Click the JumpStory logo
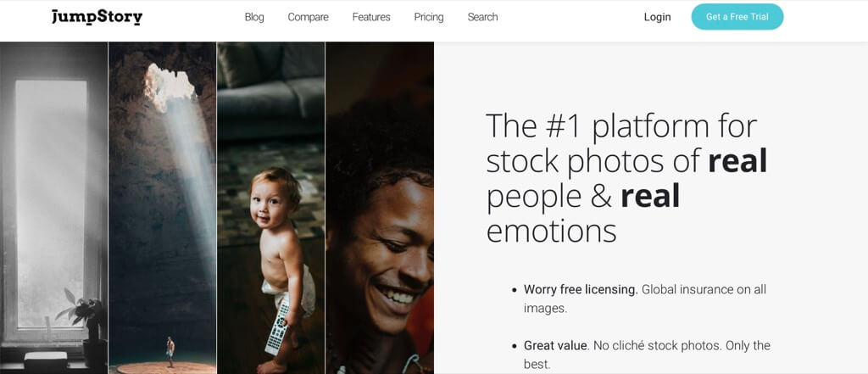 pyautogui.click(x=97, y=17)
